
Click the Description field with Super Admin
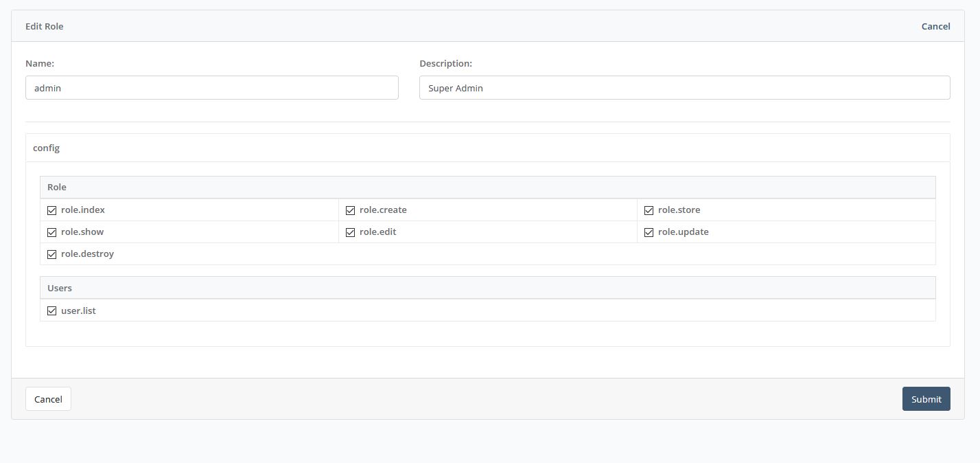point(684,88)
